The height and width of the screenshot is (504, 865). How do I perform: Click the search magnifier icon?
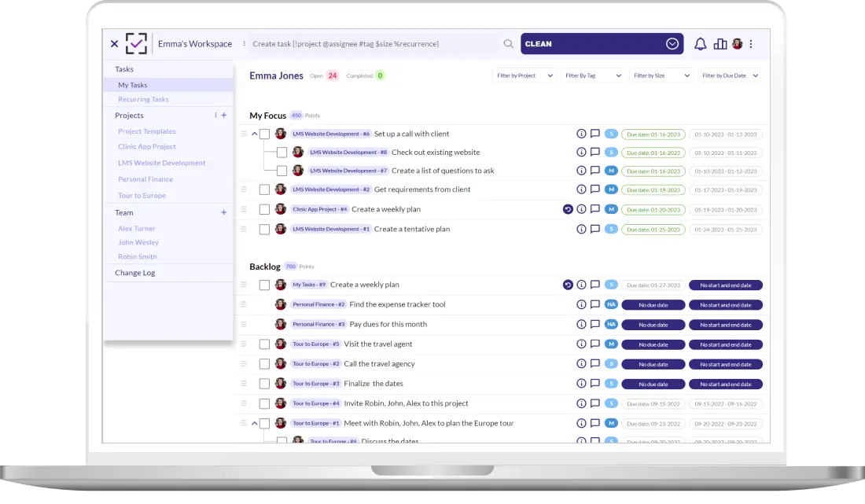509,43
